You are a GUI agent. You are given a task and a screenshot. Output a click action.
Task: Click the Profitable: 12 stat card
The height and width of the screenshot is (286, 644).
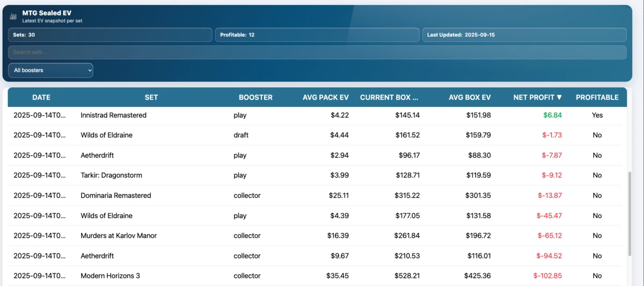tap(317, 35)
